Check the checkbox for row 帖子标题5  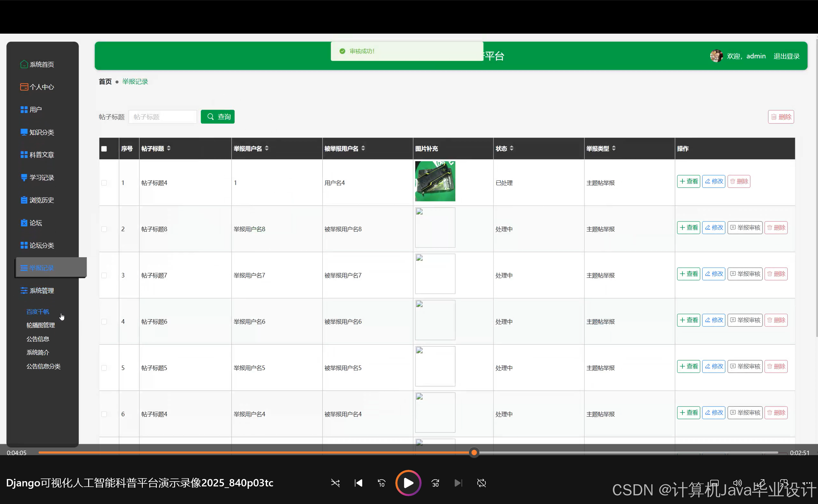pyautogui.click(x=104, y=368)
